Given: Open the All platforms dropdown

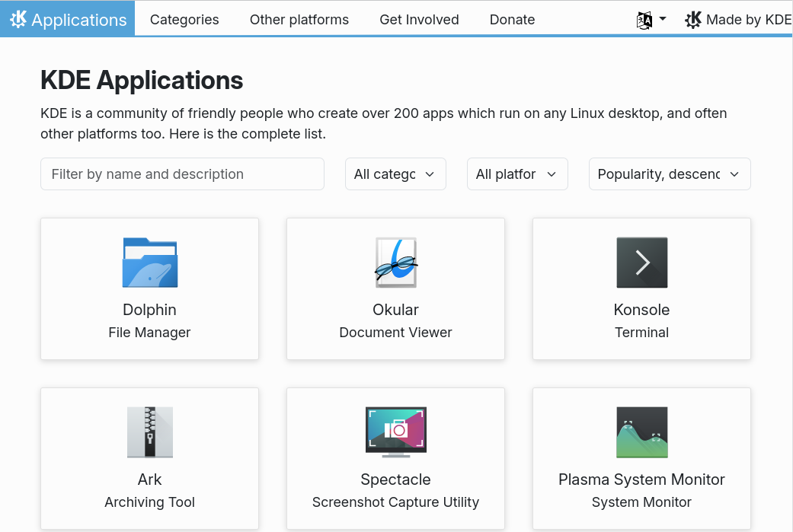Looking at the screenshot, I should [x=517, y=174].
